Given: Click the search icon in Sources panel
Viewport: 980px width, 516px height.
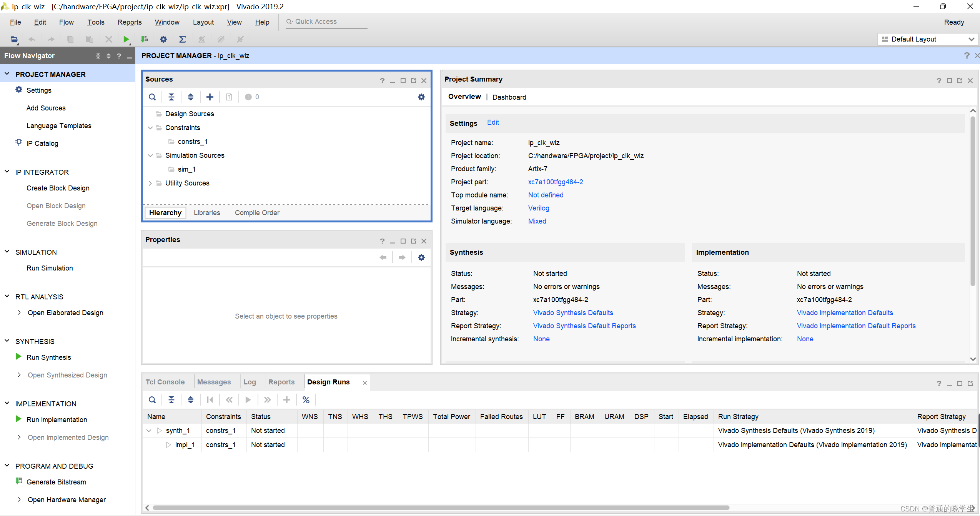Looking at the screenshot, I should [152, 97].
